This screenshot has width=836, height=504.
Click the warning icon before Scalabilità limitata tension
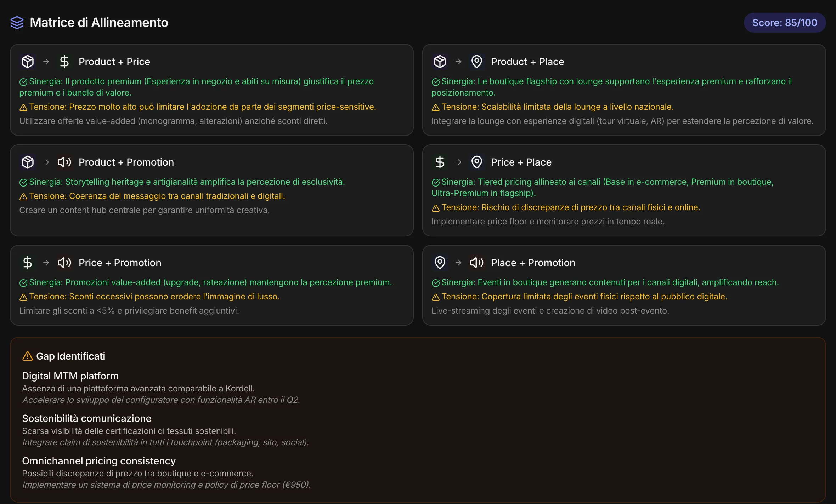point(436,108)
